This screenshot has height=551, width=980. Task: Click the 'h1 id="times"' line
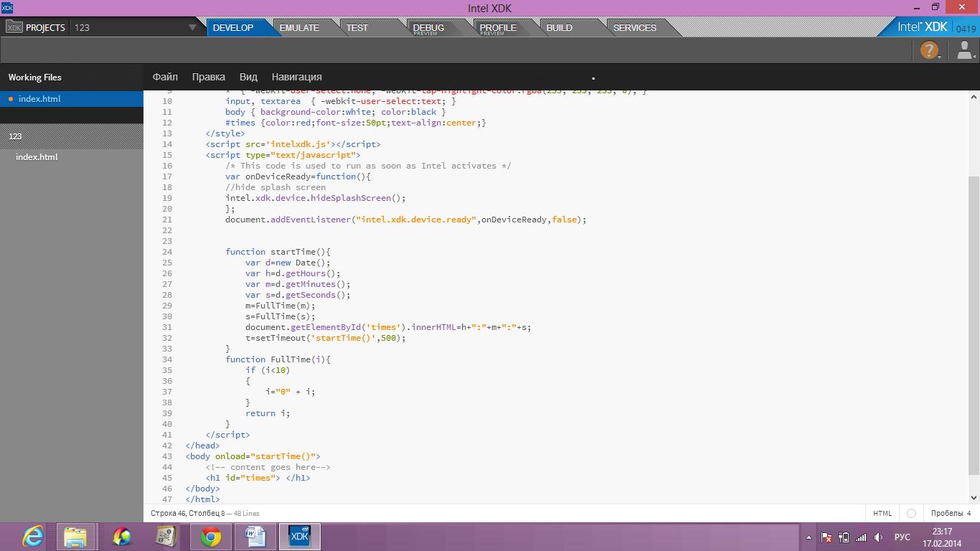tap(258, 478)
